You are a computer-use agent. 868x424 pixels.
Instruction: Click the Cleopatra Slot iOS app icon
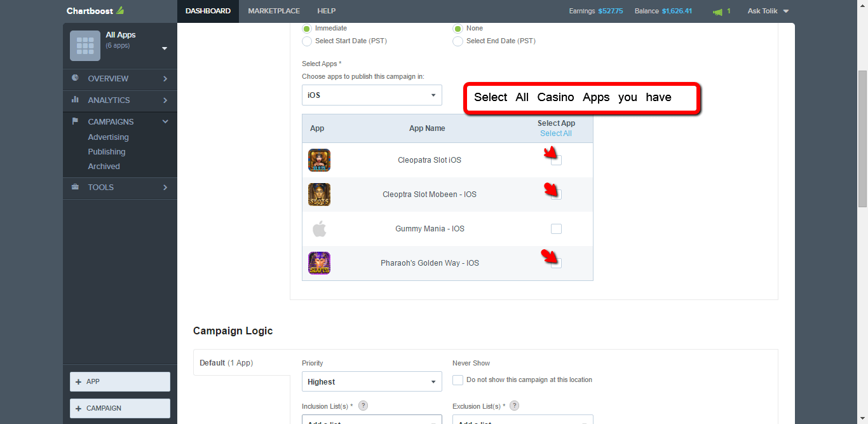coord(319,160)
